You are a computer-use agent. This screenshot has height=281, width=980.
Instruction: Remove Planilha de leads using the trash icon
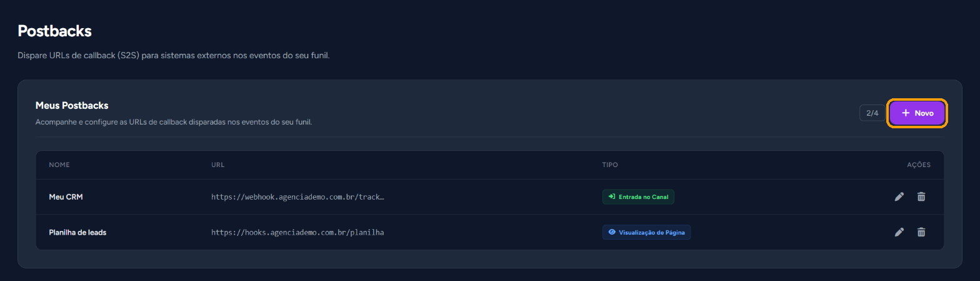[x=921, y=232]
